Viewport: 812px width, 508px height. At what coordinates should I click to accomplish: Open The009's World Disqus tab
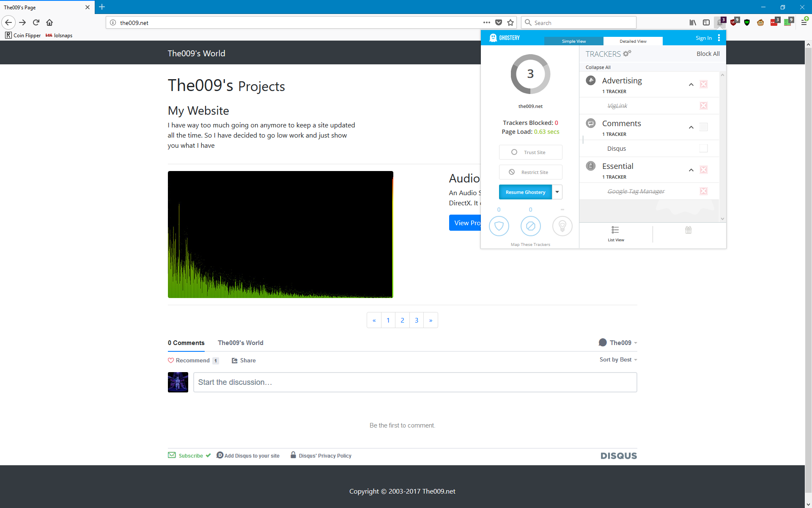[x=240, y=342]
